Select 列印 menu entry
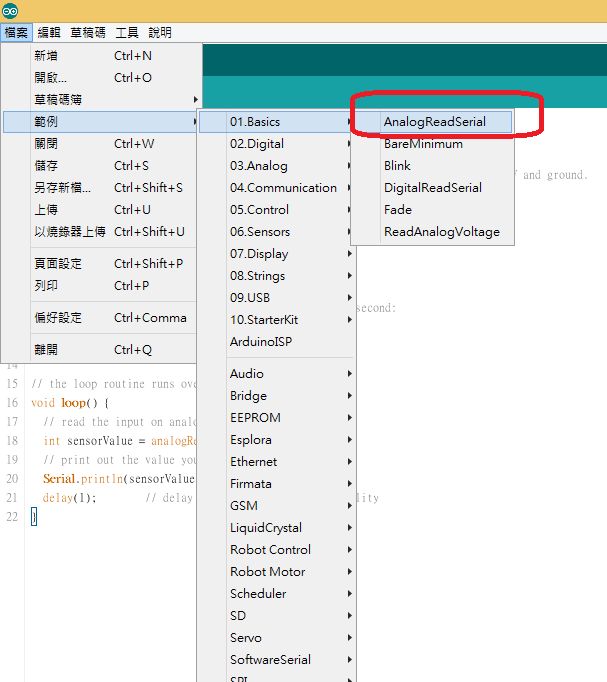Screen dimensions: 607x682 pos(100,286)
